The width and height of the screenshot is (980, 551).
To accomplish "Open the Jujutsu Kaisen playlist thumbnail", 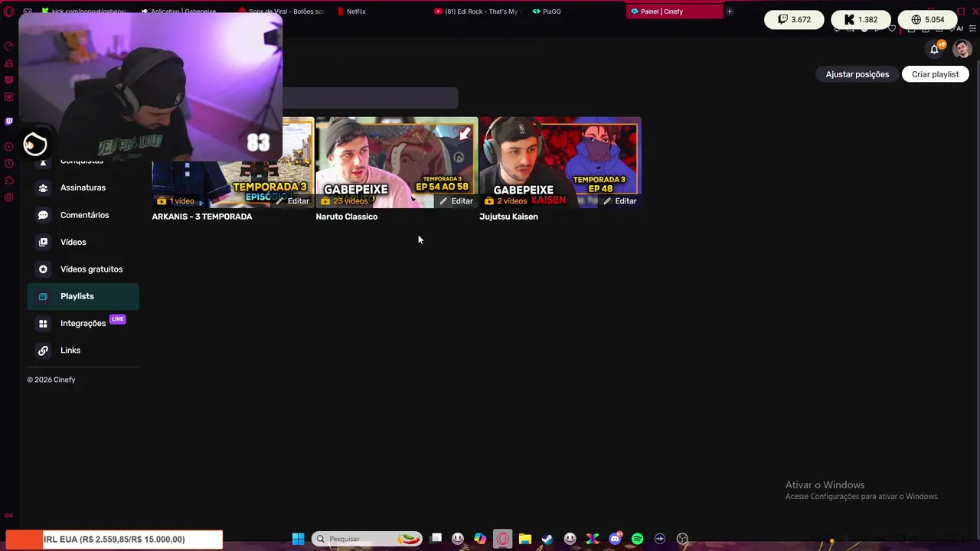I will (560, 162).
